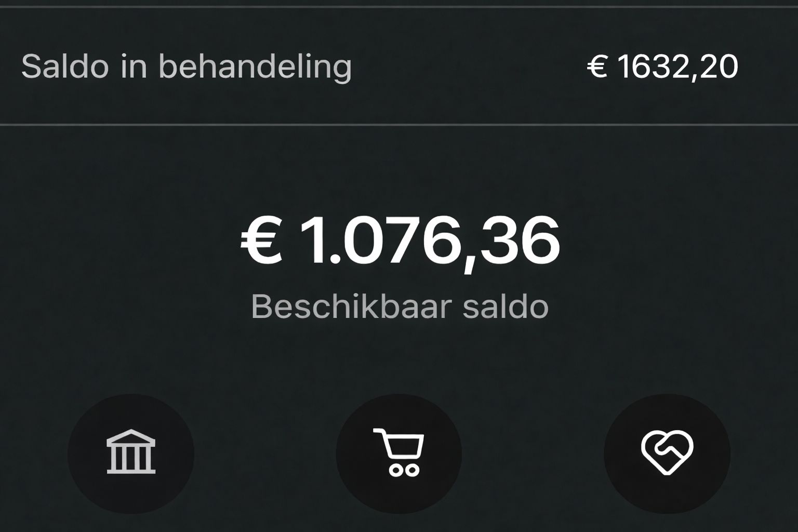Click the word behandeling in the top row
The image size is (798, 532).
pos(255,66)
